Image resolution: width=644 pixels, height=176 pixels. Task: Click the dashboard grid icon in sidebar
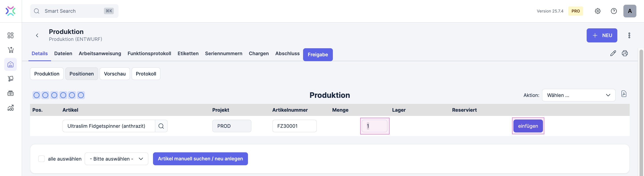coord(11,35)
